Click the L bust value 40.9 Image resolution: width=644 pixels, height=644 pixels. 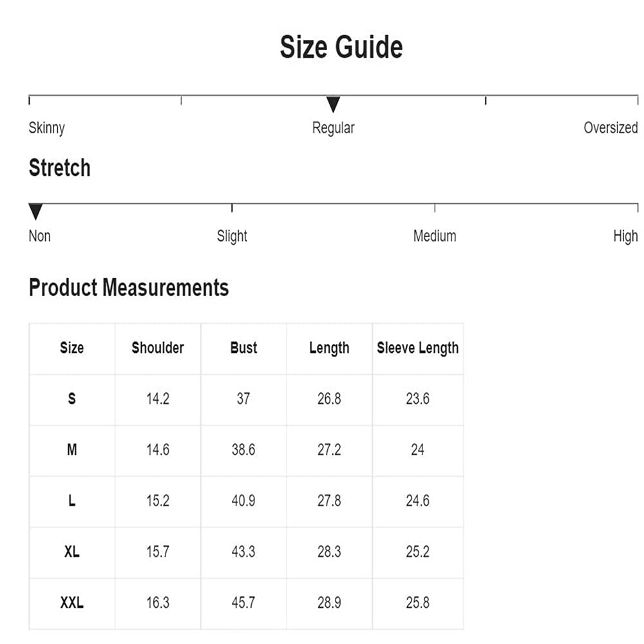(x=243, y=501)
